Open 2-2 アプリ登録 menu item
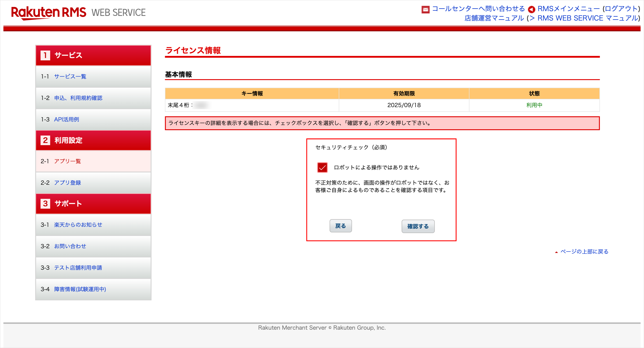This screenshot has height=348, width=644. pos(93,183)
